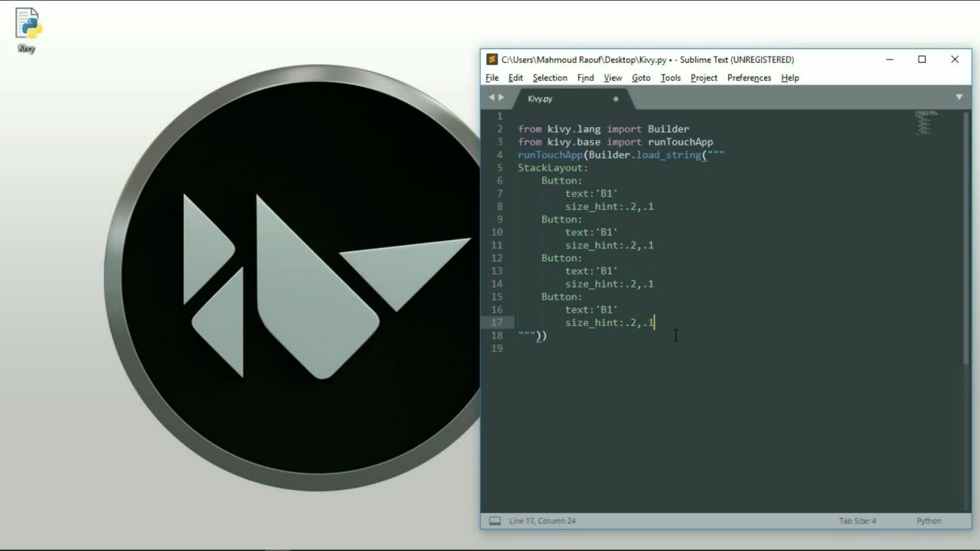Click the tab back arrow
This screenshot has height=551, width=980.
coord(492,97)
